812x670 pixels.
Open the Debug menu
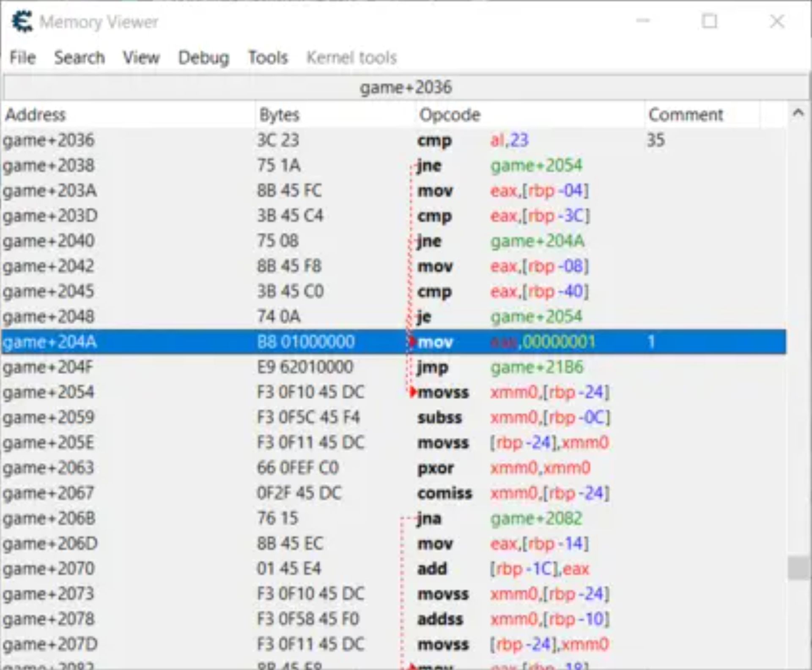coord(203,57)
